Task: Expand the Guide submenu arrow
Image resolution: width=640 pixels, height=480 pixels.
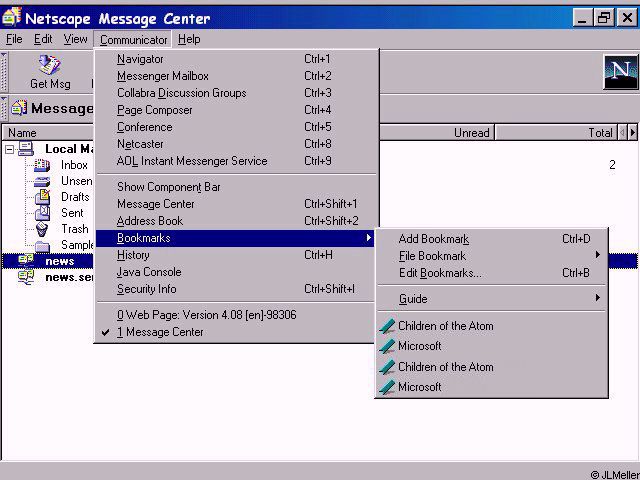Action: click(x=598, y=298)
